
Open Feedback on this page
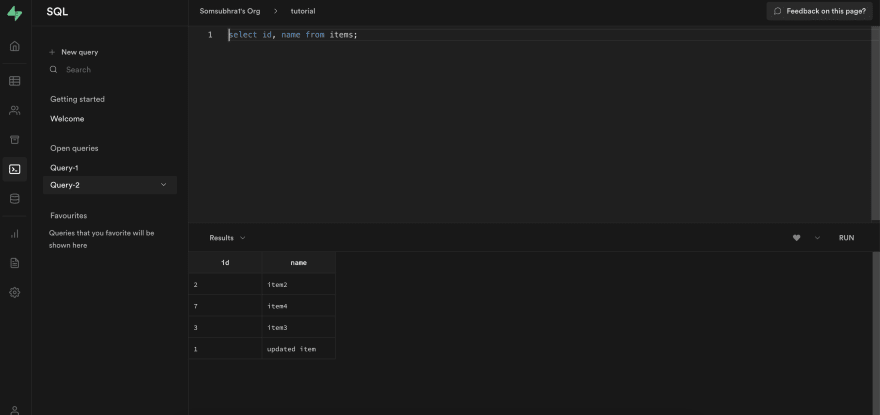coord(819,11)
